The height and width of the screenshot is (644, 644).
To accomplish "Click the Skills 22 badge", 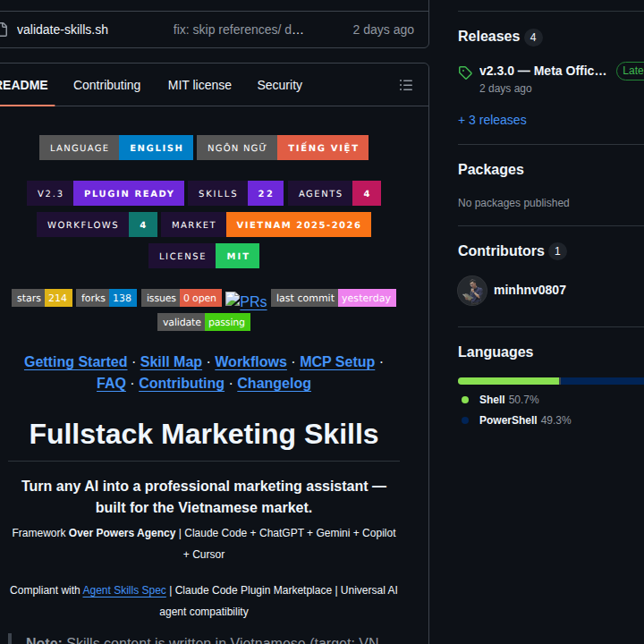I will click(236, 193).
